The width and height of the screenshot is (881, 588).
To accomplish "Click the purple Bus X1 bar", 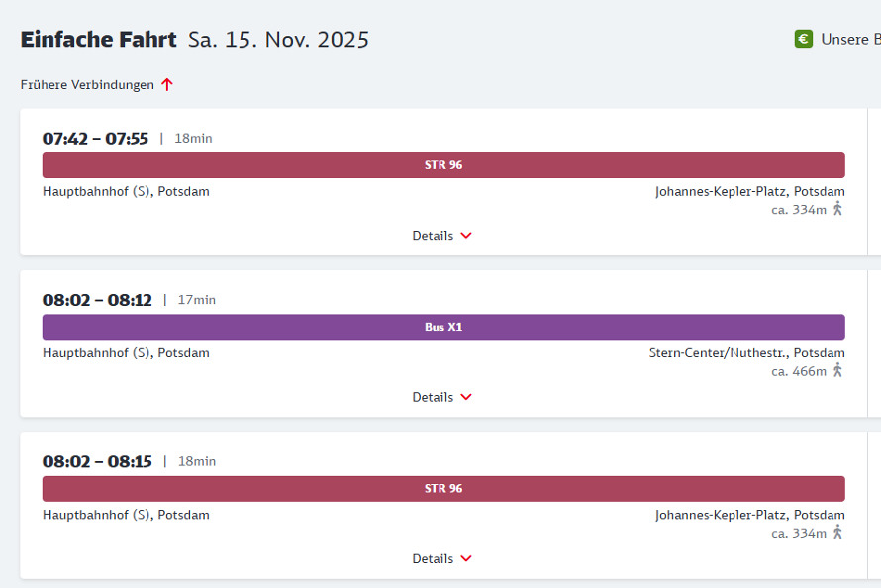I will pos(443,327).
